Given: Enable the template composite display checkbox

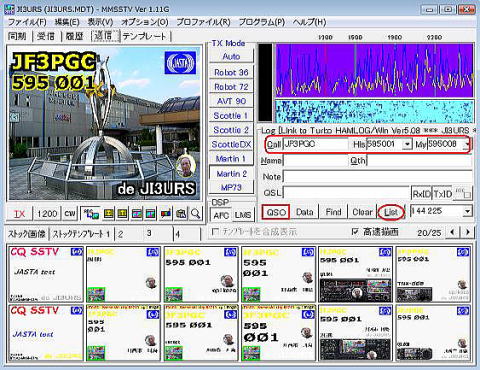Looking at the screenshot, I should [x=215, y=231].
